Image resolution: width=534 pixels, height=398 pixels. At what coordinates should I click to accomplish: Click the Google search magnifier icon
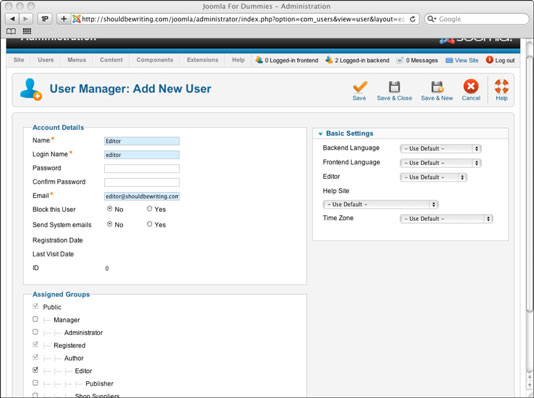click(x=431, y=19)
